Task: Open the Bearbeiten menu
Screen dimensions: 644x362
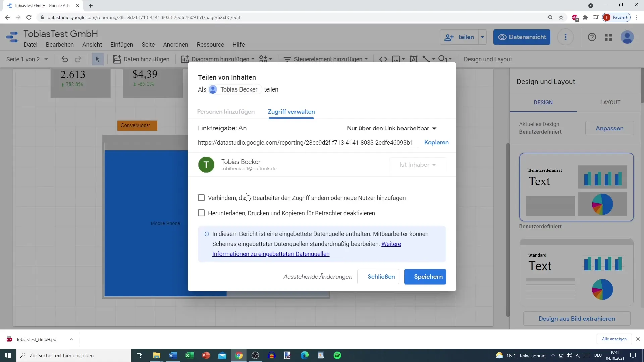Action: pos(60,45)
